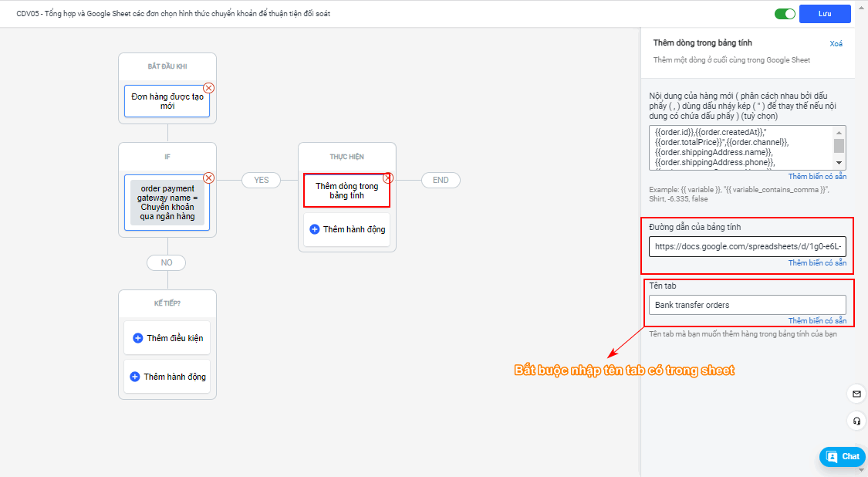This screenshot has width=868, height=477.
Task: Open the headset support icon
Action: pos(856,421)
